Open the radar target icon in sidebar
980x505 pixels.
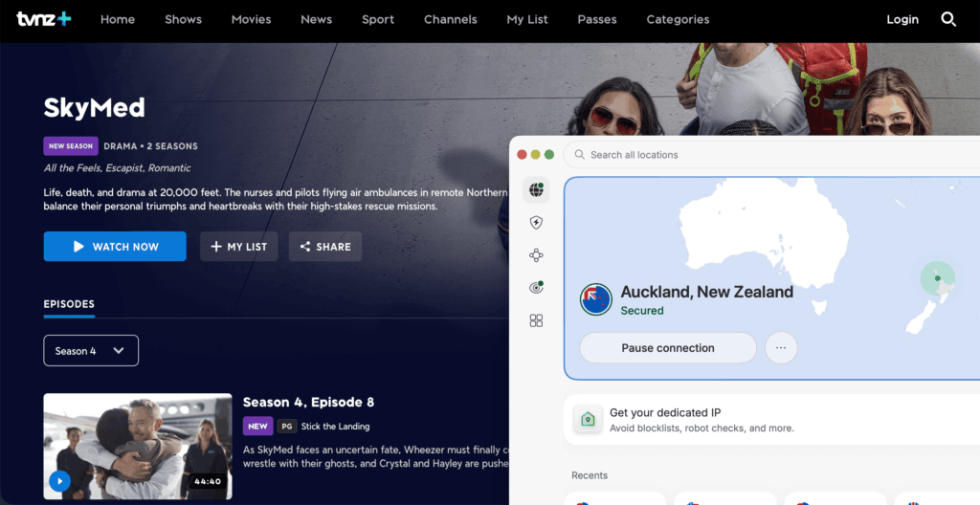pyautogui.click(x=536, y=288)
